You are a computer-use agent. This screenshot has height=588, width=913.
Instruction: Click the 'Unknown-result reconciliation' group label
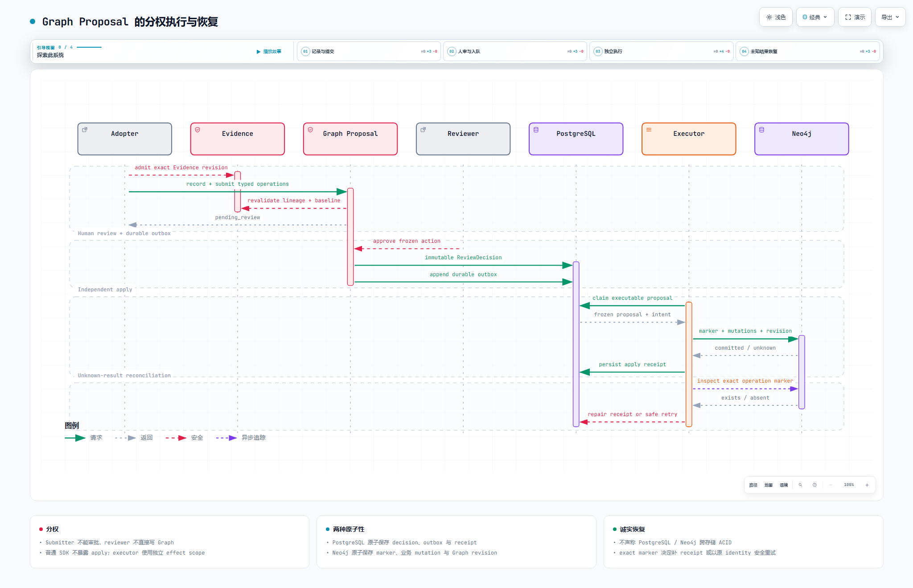(124, 376)
